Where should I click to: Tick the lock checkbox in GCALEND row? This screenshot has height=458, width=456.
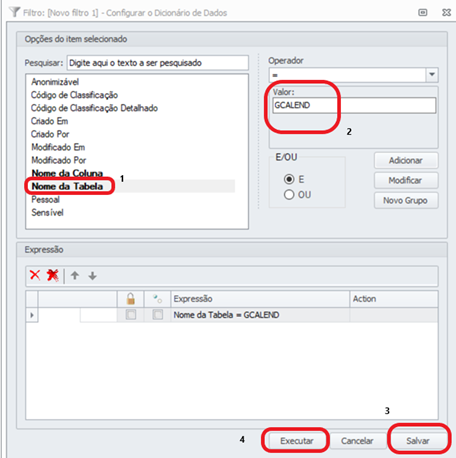click(x=131, y=314)
